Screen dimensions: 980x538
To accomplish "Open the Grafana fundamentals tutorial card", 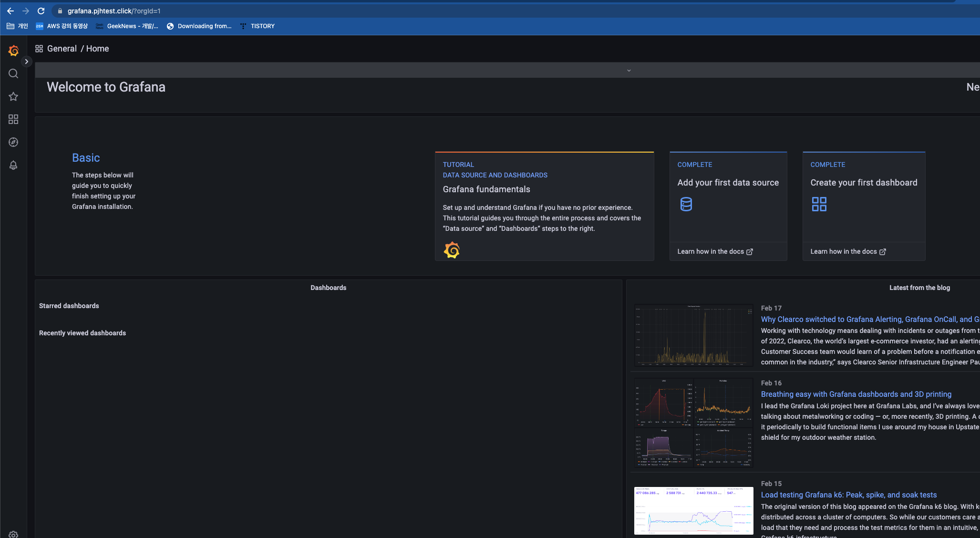I will coord(544,206).
